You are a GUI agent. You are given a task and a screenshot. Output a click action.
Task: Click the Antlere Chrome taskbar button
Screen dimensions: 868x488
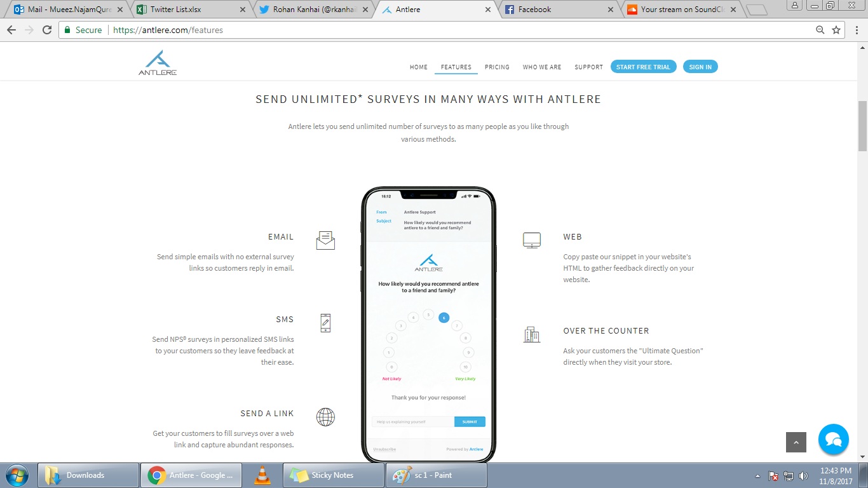[x=192, y=475]
